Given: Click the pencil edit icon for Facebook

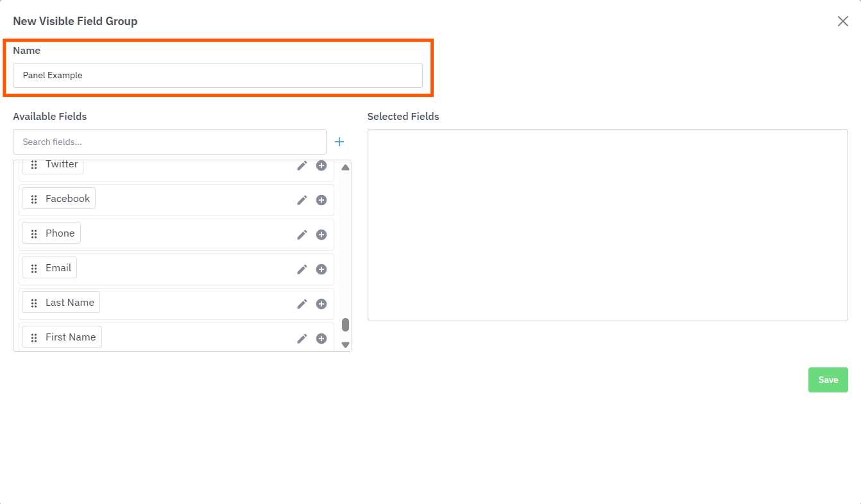Looking at the screenshot, I should [x=302, y=200].
